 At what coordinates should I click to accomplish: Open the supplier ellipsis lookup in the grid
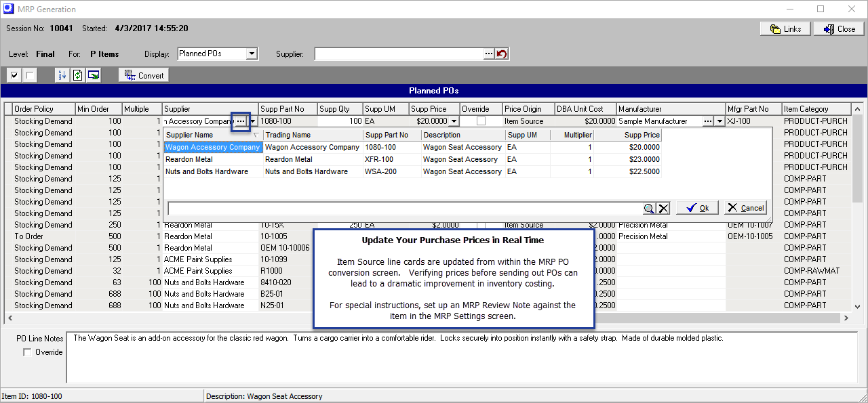(x=241, y=121)
